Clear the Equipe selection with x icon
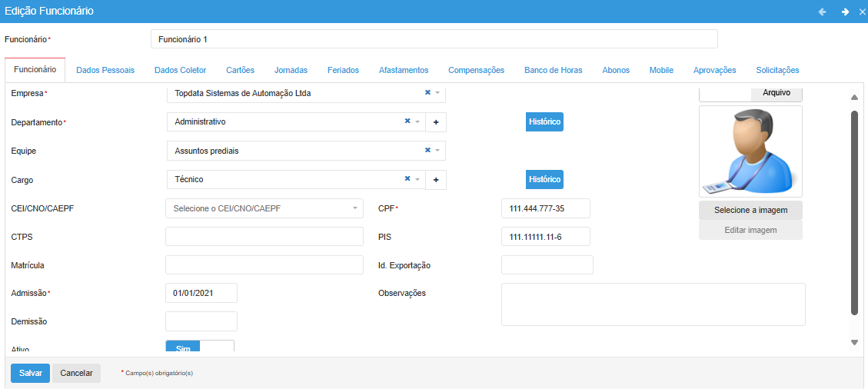 [x=427, y=151]
